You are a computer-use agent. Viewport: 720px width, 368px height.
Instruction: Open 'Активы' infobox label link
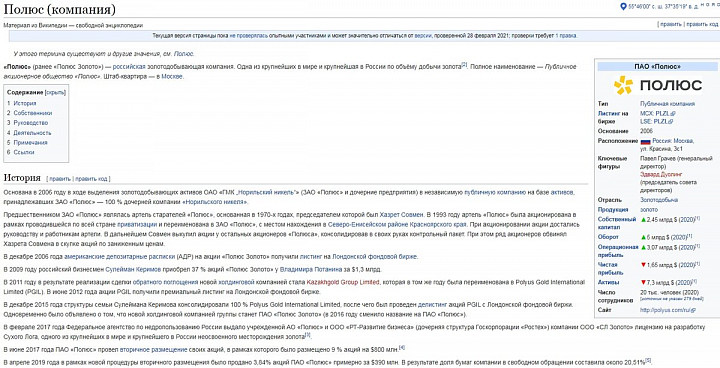pyautogui.click(x=608, y=282)
